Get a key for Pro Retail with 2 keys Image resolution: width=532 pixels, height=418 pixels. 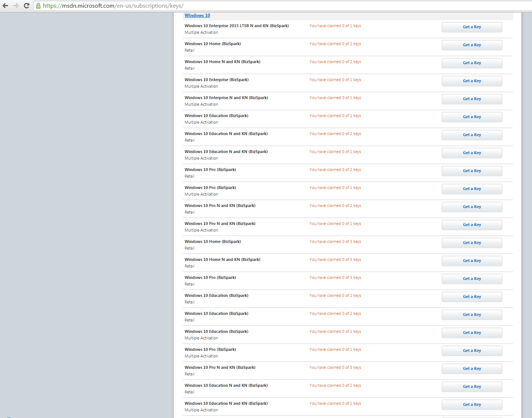[x=472, y=171]
